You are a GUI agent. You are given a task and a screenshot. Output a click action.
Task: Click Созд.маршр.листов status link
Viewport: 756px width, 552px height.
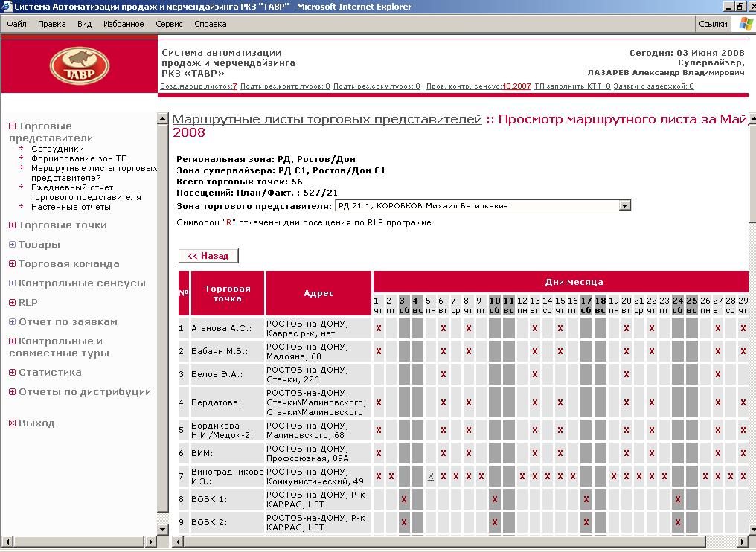coord(198,86)
